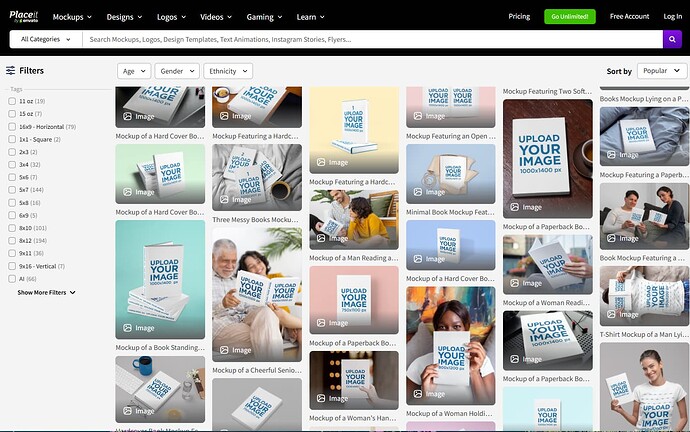Image resolution: width=690 pixels, height=432 pixels.
Task: Open the Mockups menu
Action: tap(72, 17)
